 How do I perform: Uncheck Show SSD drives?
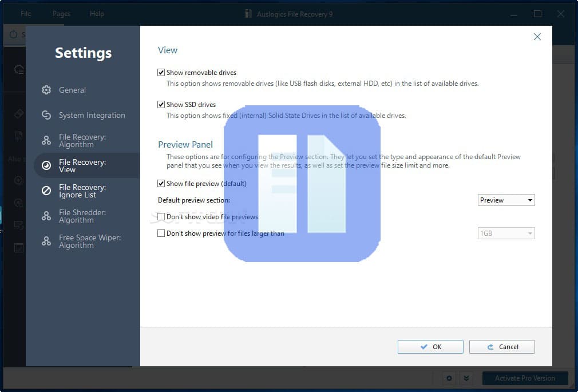[x=161, y=104]
